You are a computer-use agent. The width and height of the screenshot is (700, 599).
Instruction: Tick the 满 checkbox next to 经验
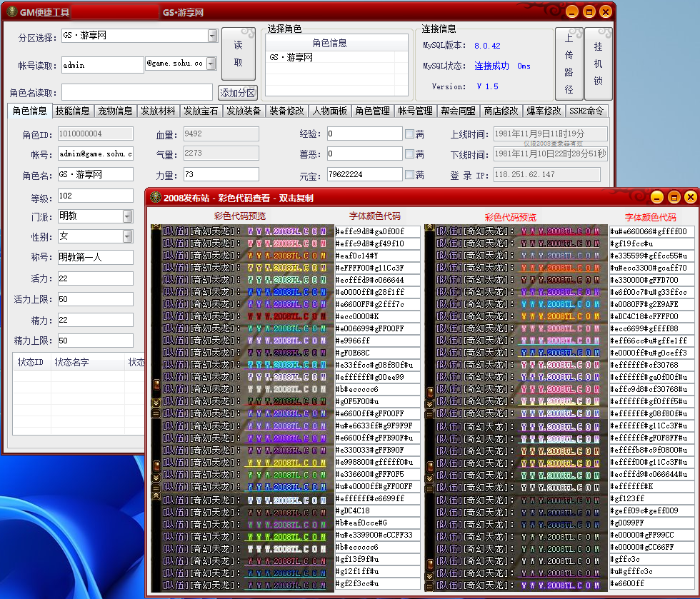(409, 134)
